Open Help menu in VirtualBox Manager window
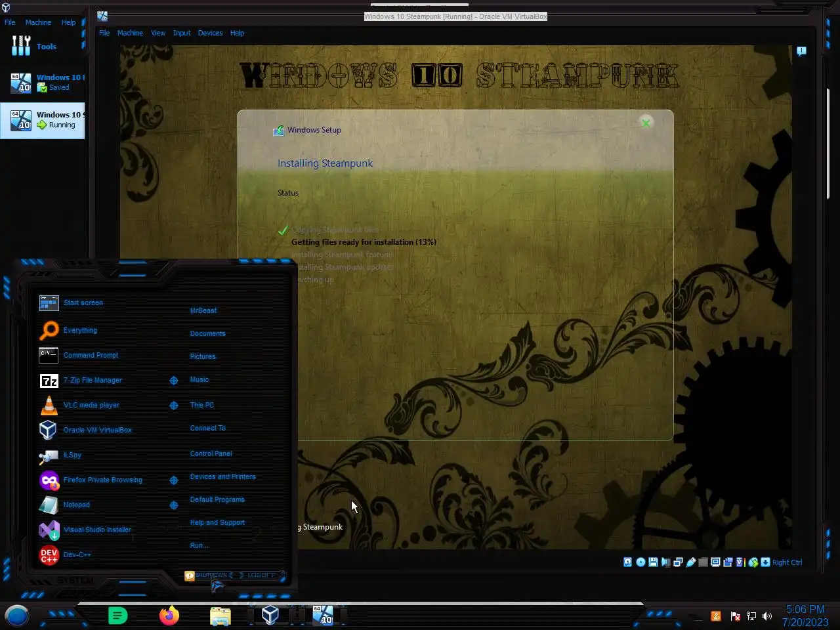The width and height of the screenshot is (840, 630). tap(68, 22)
